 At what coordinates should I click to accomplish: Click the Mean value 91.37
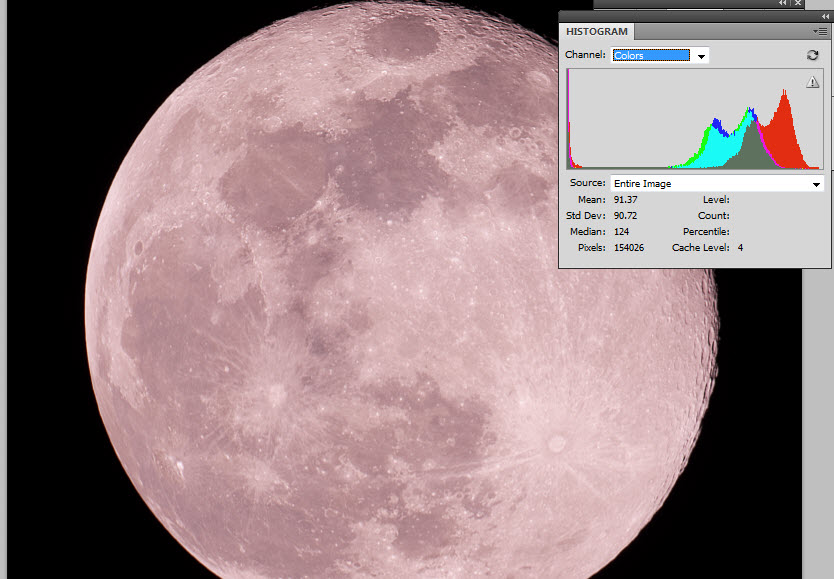(626, 200)
